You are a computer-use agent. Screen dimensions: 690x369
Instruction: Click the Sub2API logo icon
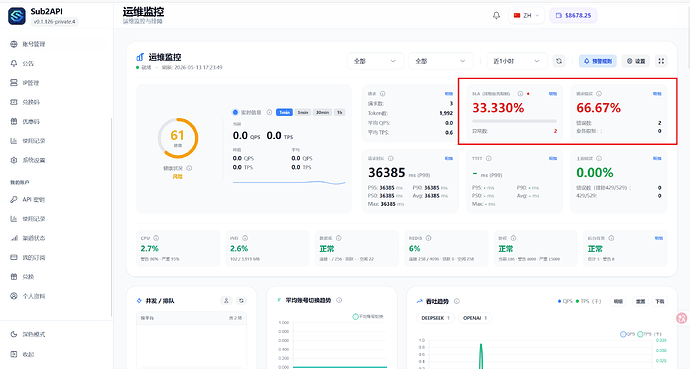coord(17,16)
